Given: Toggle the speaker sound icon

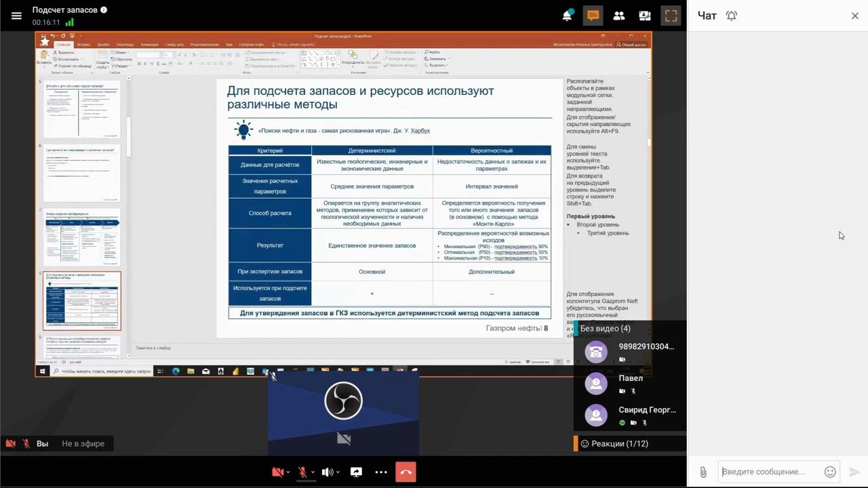Looking at the screenshot, I should coord(328,472).
